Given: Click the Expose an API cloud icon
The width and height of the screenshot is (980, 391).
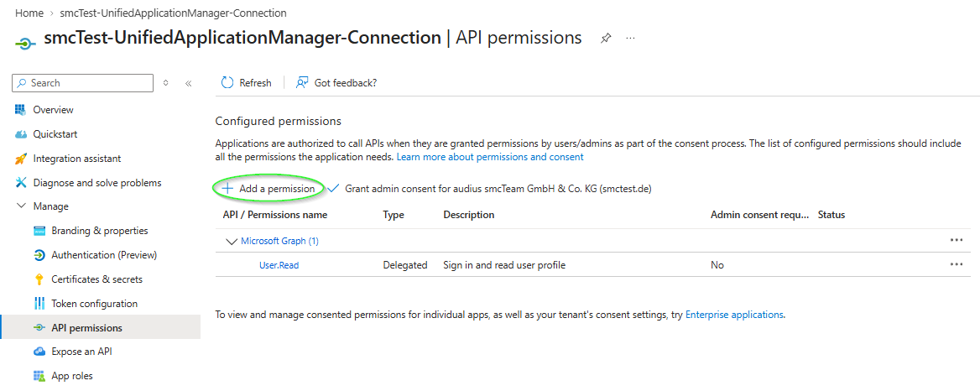Looking at the screenshot, I should point(39,352).
